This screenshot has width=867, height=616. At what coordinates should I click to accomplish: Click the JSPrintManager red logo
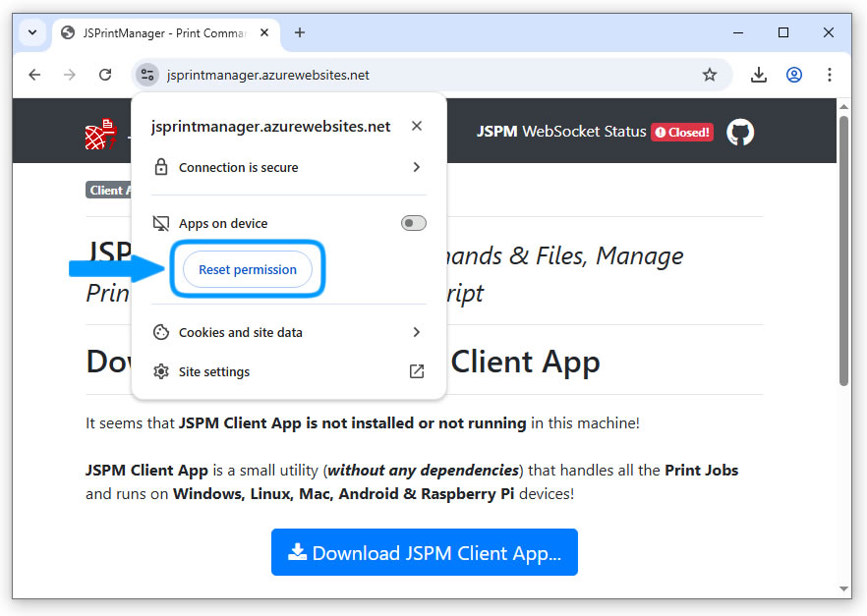(x=100, y=134)
